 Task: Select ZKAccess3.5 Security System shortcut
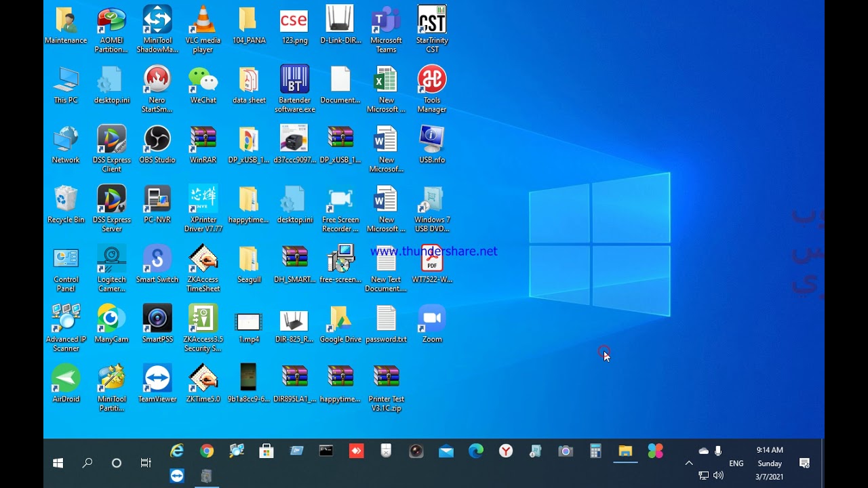(203, 329)
